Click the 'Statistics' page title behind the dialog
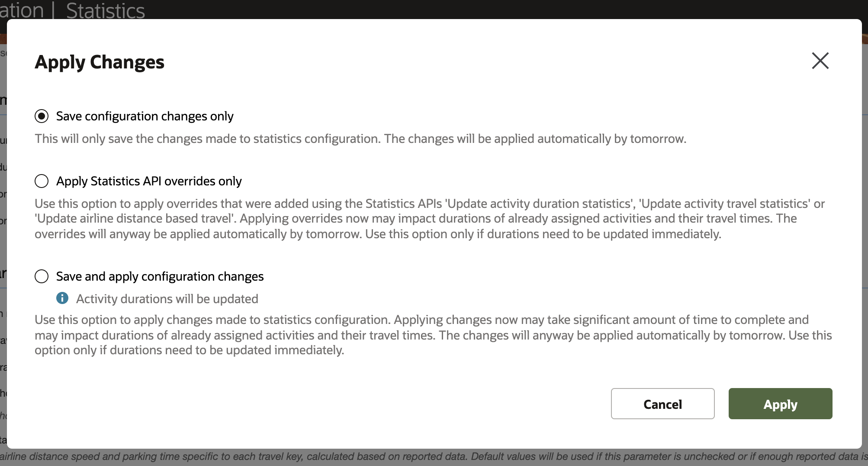The image size is (868, 466). [105, 10]
